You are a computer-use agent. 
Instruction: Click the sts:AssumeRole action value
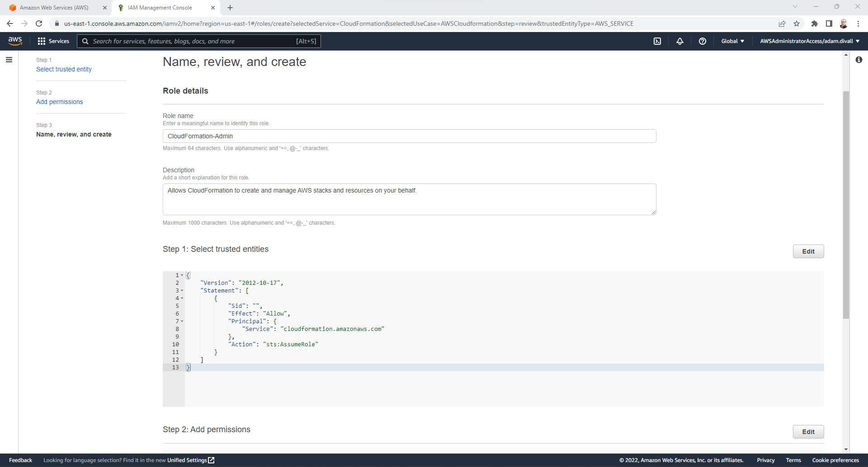coord(291,344)
